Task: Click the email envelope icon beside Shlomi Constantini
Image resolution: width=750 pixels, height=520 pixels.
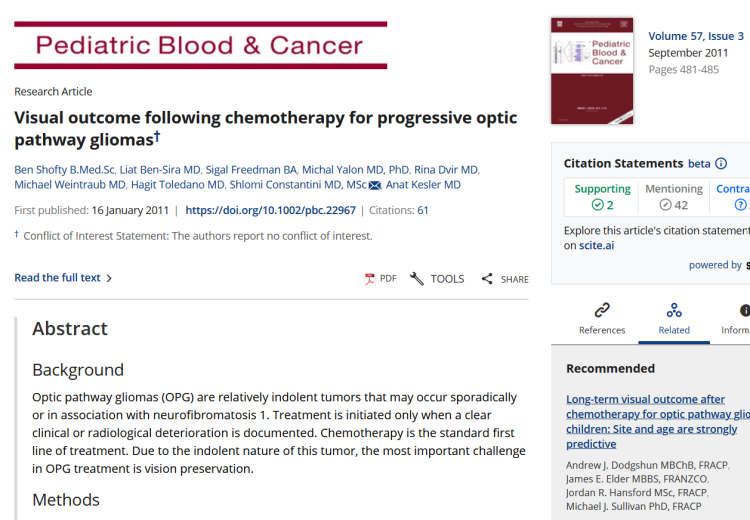Action: point(375,185)
